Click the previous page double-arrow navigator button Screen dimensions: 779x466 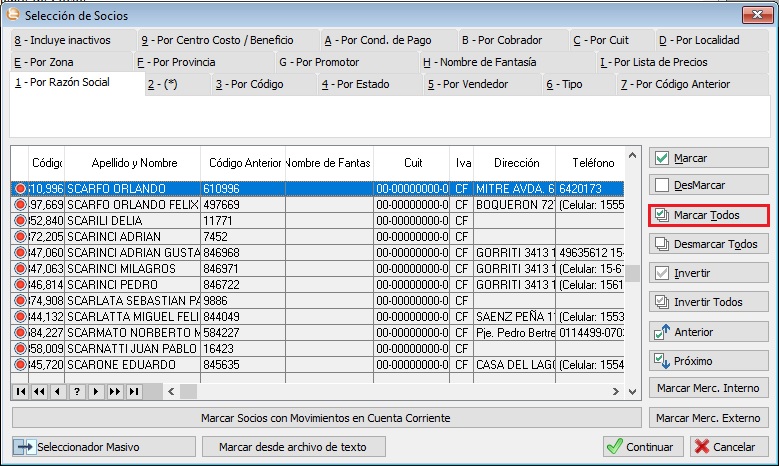(x=40, y=391)
